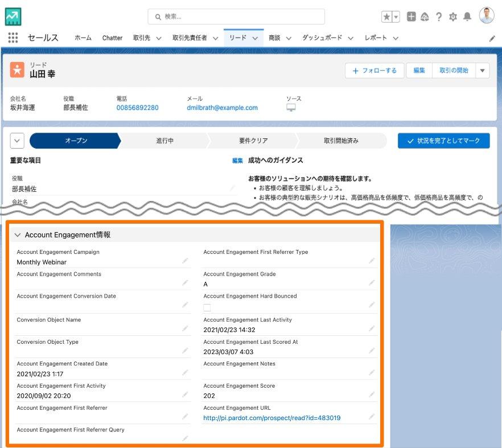The image size is (502, 448).
Task: Edit Account Engagement First Activity pencil icon
Action: point(185,394)
